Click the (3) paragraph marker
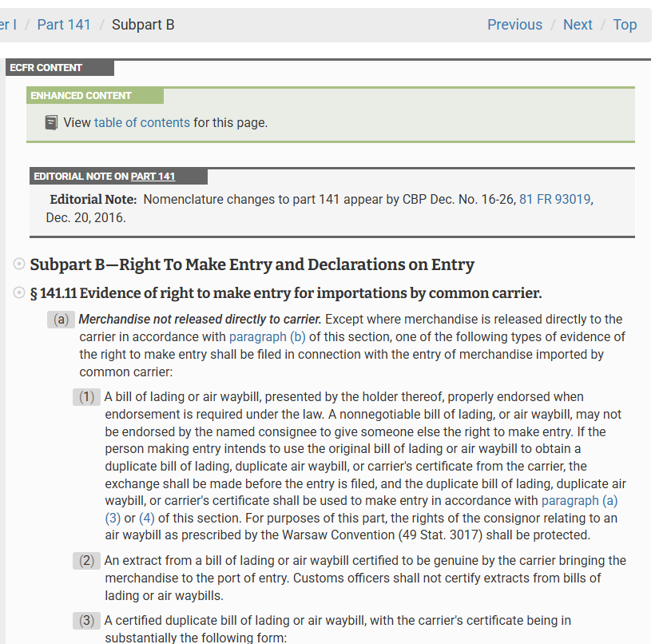Screen dimensions: 663x644 point(87,621)
